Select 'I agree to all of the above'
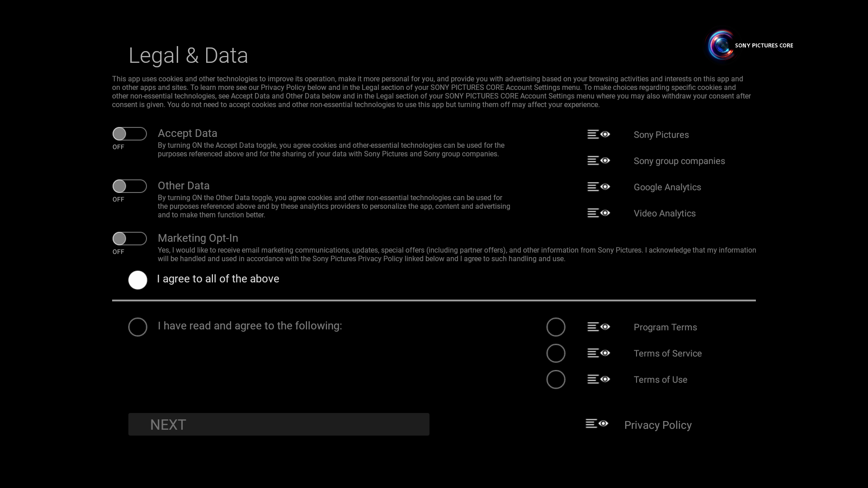This screenshot has height=488, width=868. 138,280
